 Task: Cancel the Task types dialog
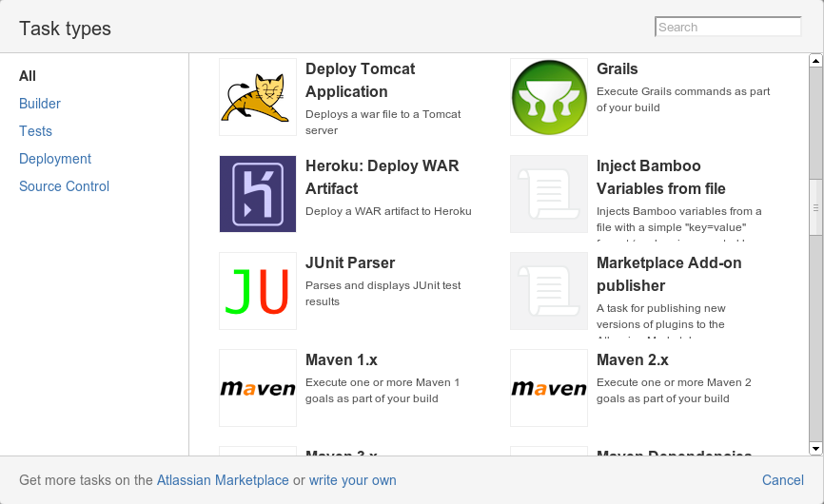(783, 480)
